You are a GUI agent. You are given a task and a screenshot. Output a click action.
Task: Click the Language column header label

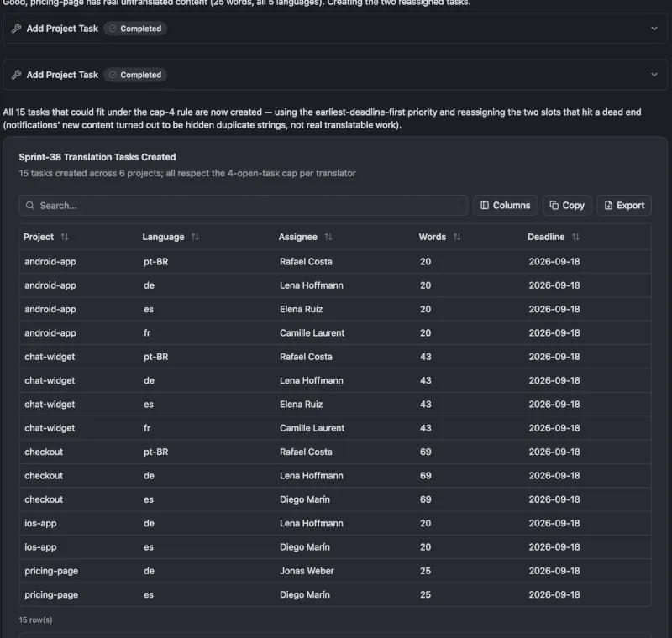pyautogui.click(x=163, y=237)
